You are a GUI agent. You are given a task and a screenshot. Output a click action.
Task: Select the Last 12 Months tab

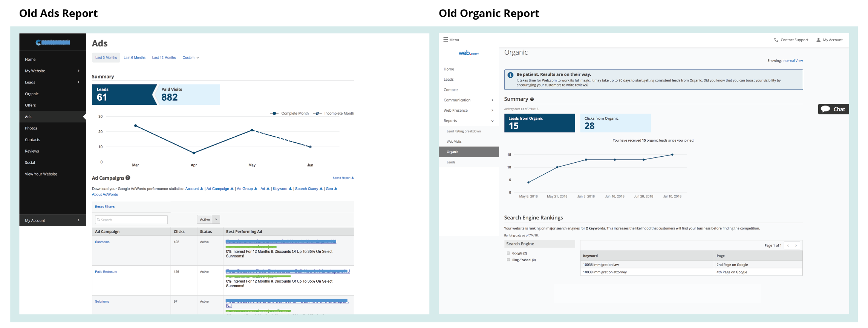point(164,58)
